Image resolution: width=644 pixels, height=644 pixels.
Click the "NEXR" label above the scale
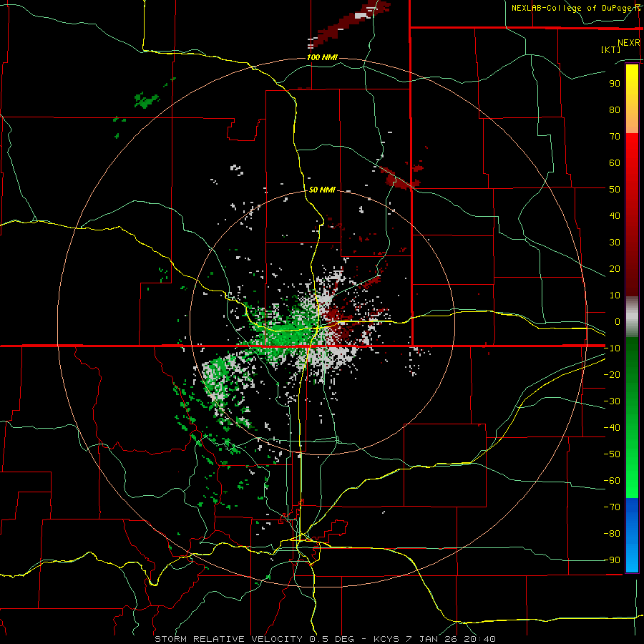[x=628, y=43]
